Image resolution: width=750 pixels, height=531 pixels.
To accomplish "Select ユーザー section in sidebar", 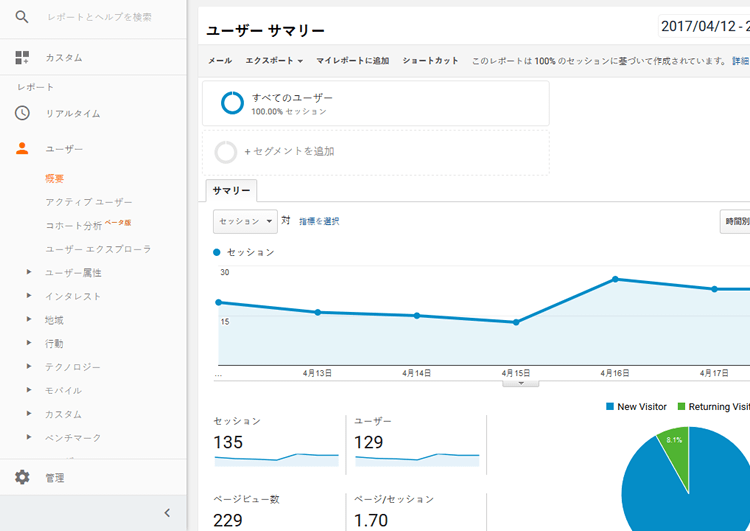I will (x=64, y=149).
